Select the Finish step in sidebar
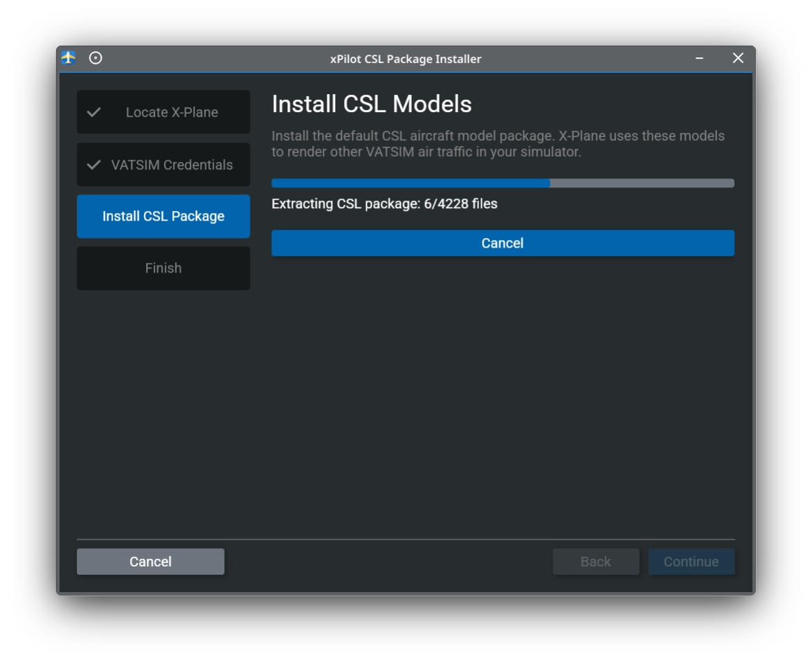The image size is (812, 662). point(163,268)
